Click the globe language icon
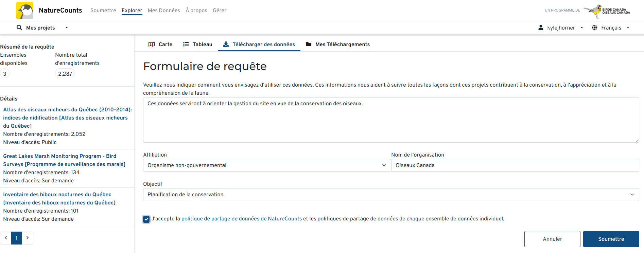The width and height of the screenshot is (644, 253). [594, 28]
